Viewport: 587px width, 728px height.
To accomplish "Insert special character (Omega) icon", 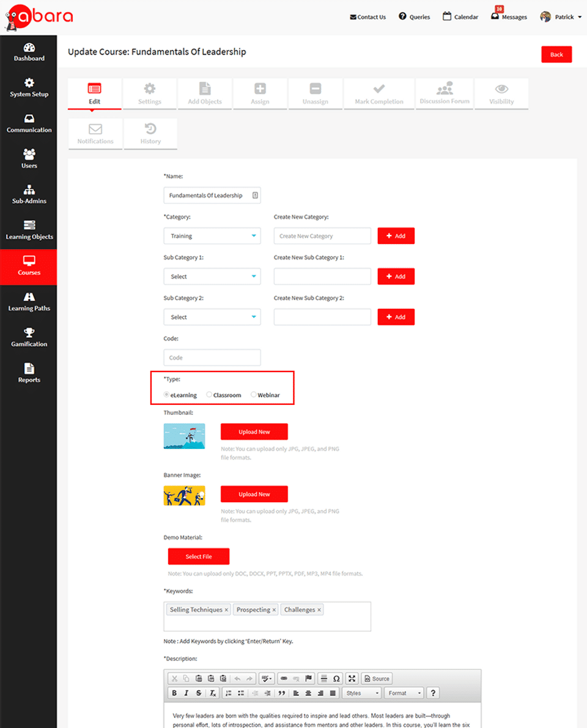I will [336, 678].
